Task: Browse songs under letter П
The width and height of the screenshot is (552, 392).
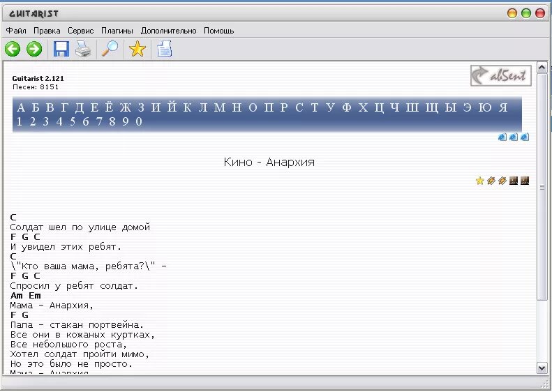Action: point(269,107)
